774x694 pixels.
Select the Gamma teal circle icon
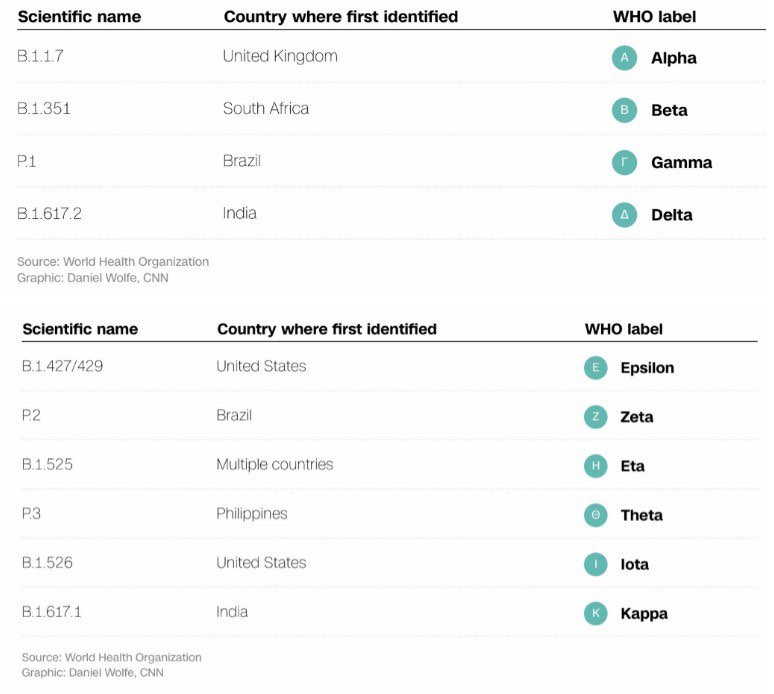coord(624,162)
